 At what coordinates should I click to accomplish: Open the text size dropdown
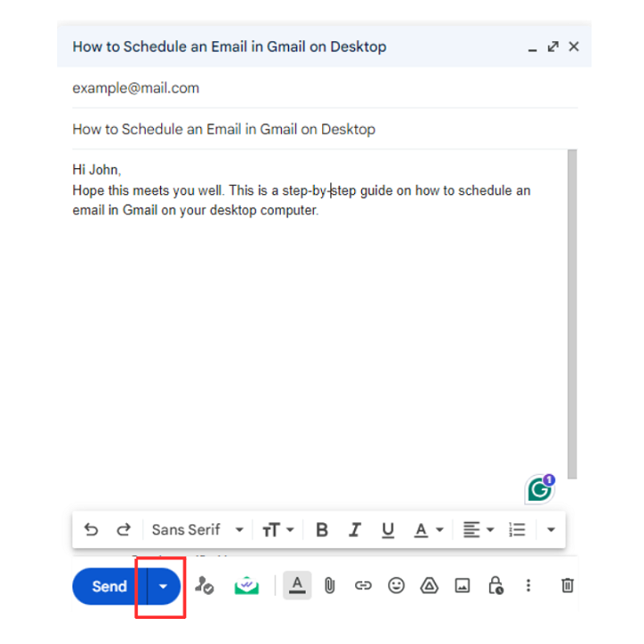[x=278, y=530]
